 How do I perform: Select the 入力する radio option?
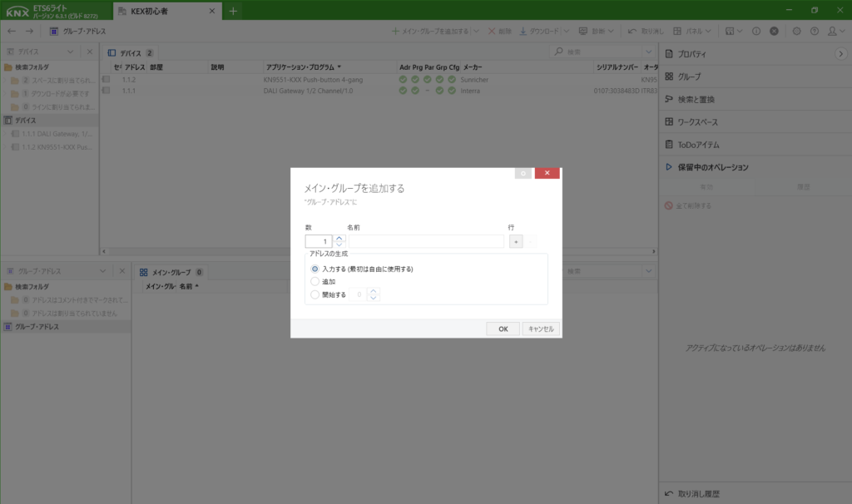[315, 269]
